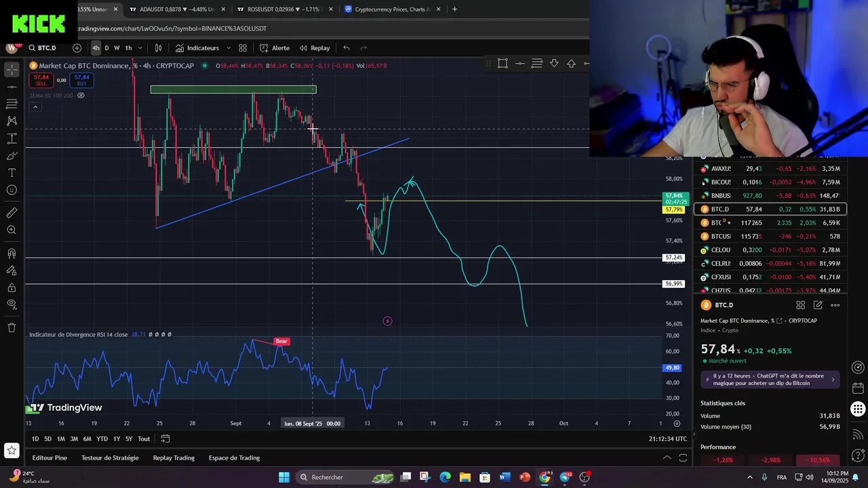Open the emoji and icons tool

[12, 190]
